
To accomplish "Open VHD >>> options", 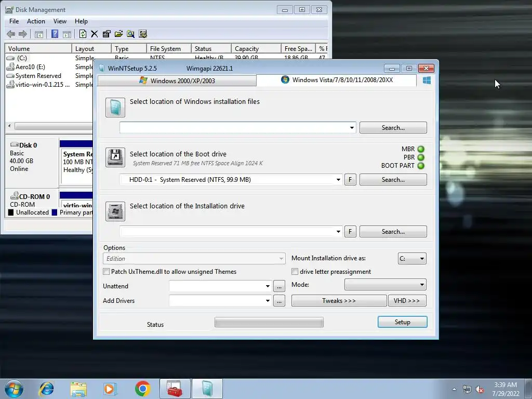I will (407, 301).
